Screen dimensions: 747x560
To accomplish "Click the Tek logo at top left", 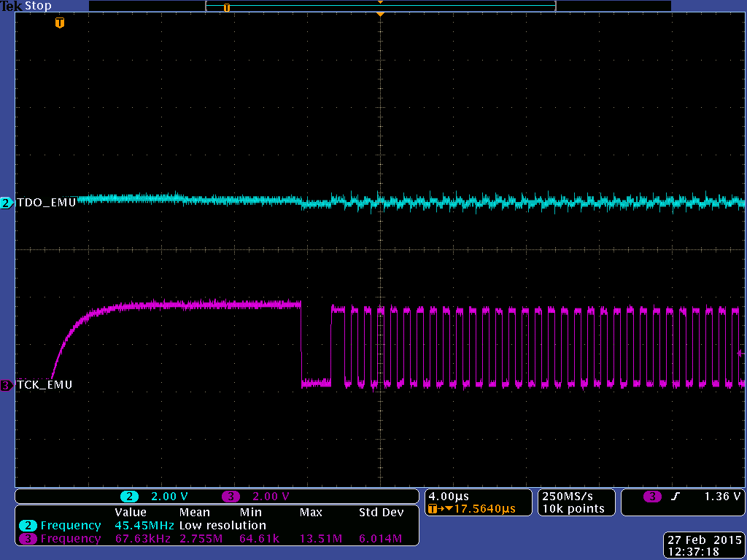I will coord(11,6).
